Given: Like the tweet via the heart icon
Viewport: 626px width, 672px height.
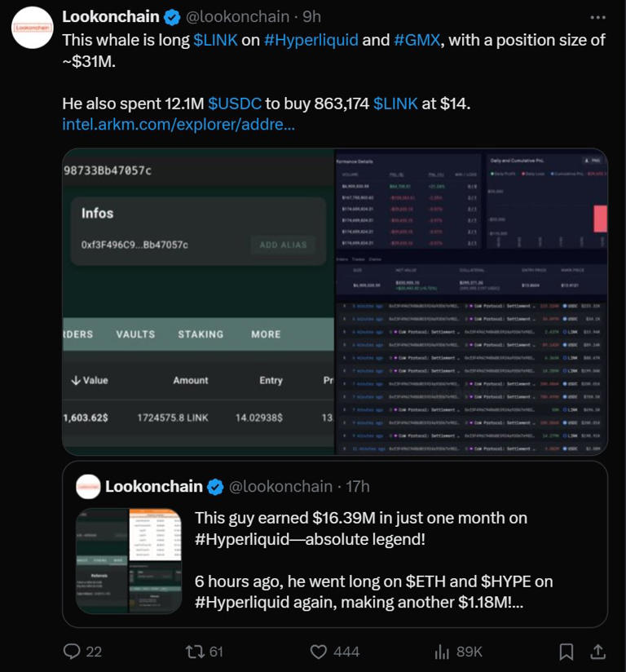Looking at the screenshot, I should tap(320, 652).
